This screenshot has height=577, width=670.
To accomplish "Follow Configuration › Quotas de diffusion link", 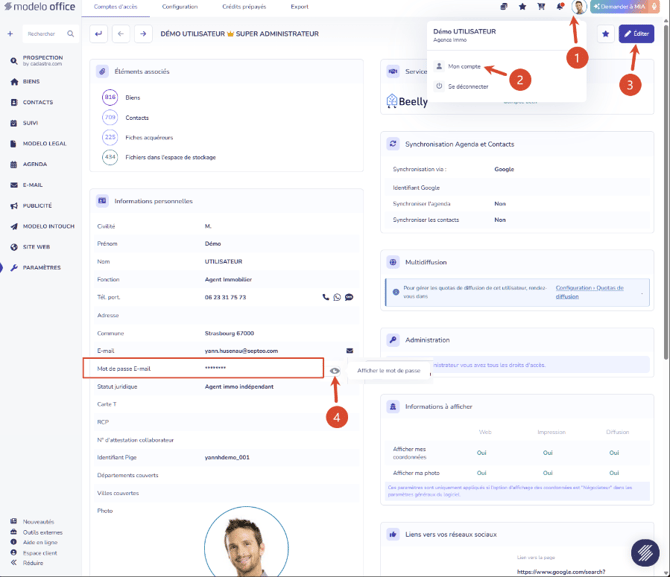I will 589,292.
